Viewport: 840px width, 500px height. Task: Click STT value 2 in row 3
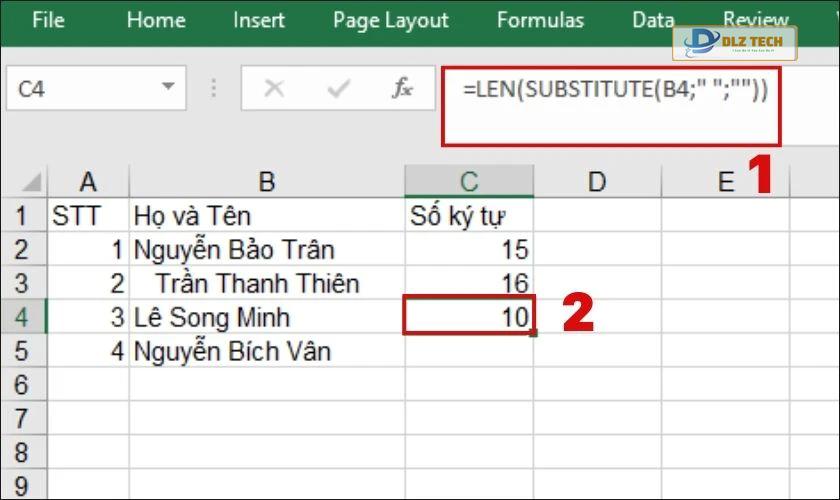click(x=88, y=283)
